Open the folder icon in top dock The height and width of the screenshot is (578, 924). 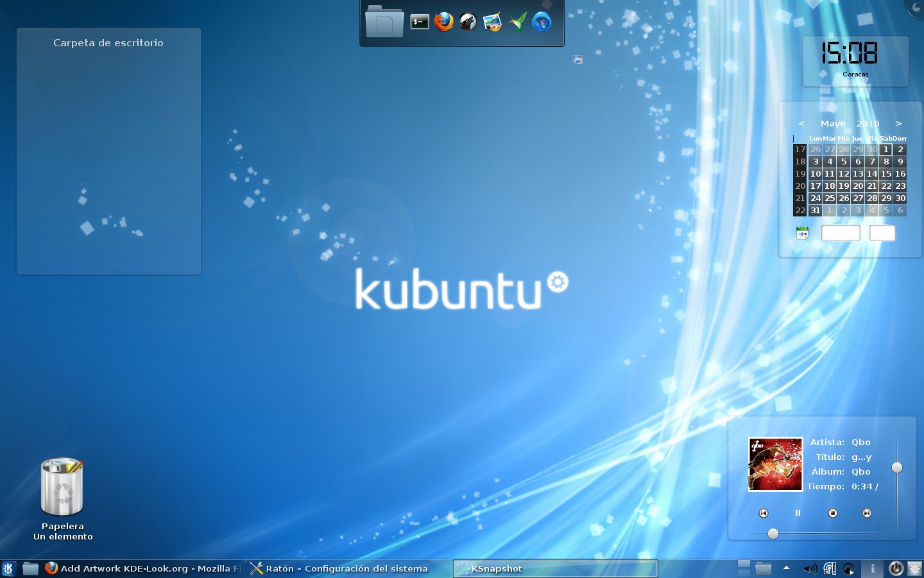tap(384, 22)
